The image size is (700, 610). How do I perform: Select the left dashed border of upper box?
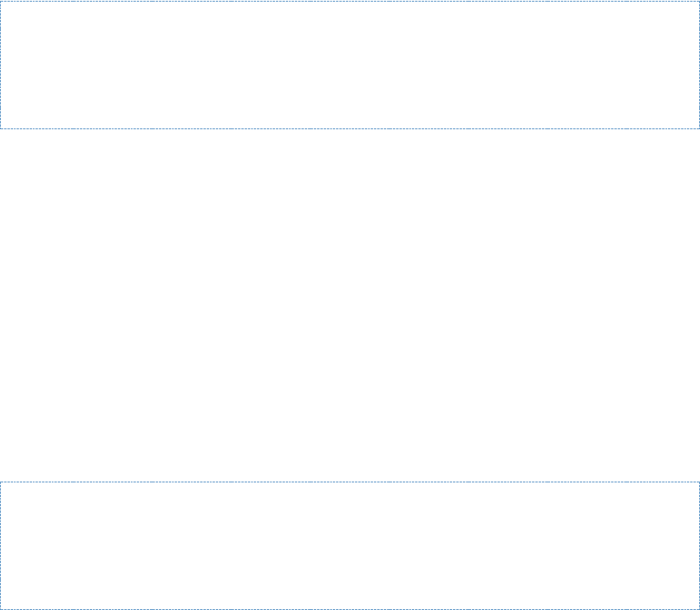click(1, 65)
